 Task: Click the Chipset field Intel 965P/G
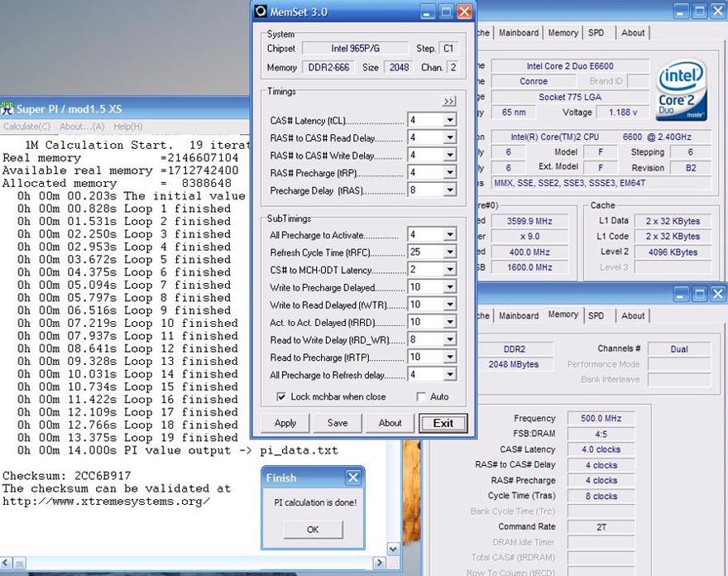(355, 48)
